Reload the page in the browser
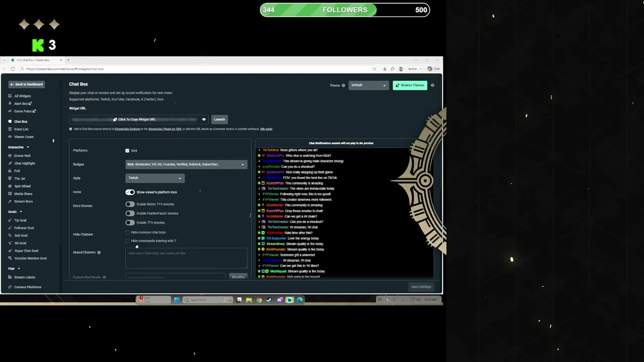This screenshot has height=362, width=644. point(13,69)
